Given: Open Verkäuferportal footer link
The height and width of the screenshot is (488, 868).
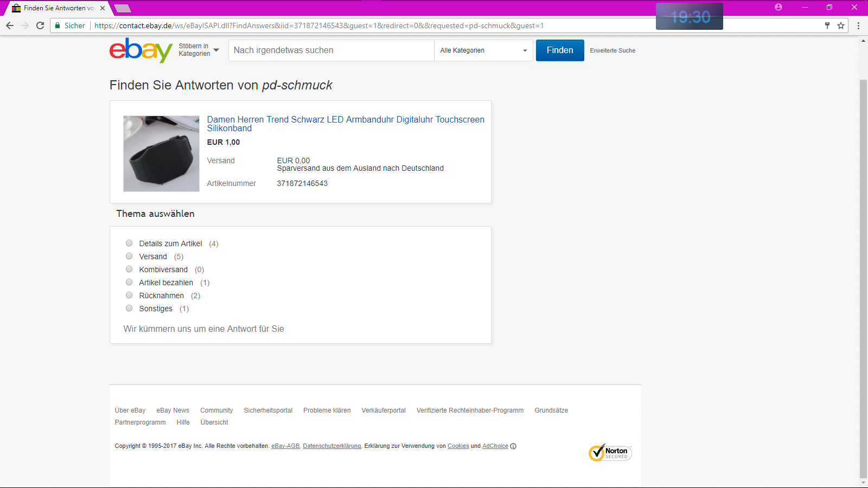Looking at the screenshot, I should pos(384,410).
